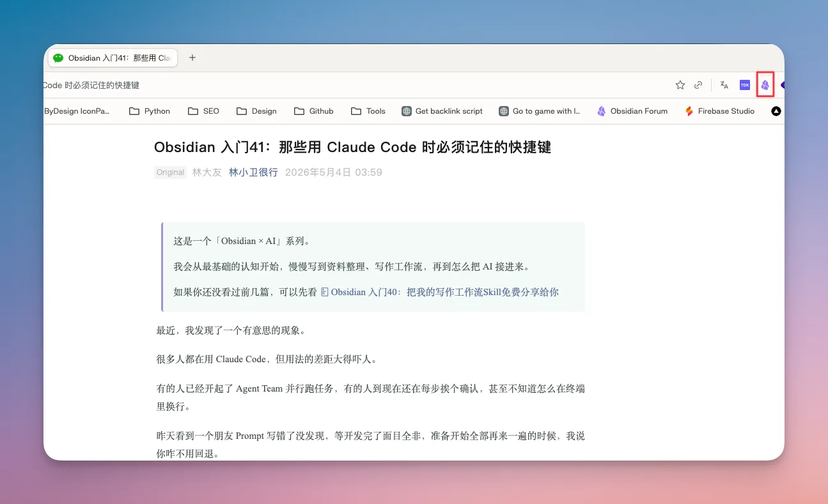828x504 pixels.
Task: Click the globe icon beside Get backlink script
Action: click(406, 111)
